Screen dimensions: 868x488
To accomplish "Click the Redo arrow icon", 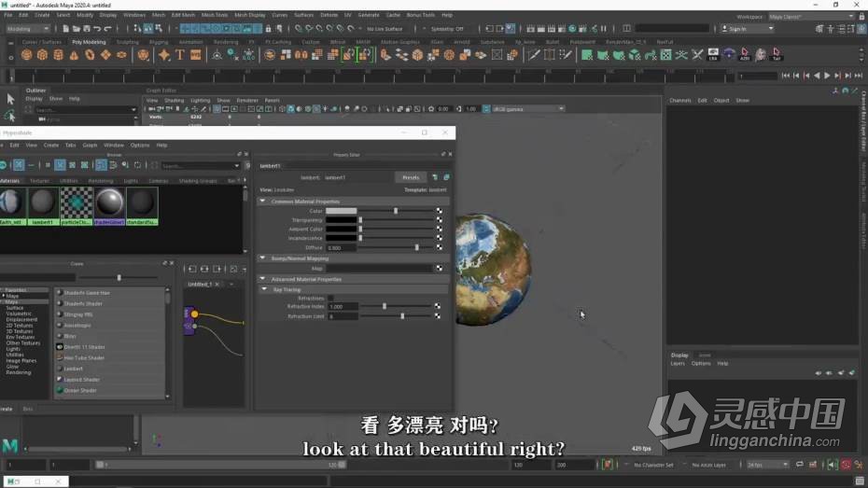I will [x=107, y=29].
